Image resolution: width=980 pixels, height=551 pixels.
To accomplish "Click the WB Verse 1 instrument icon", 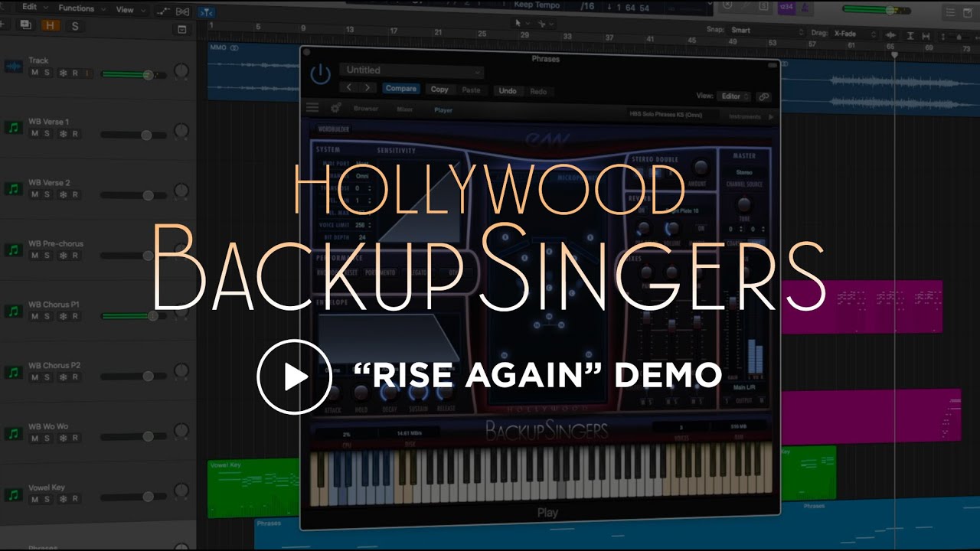I will [13, 128].
